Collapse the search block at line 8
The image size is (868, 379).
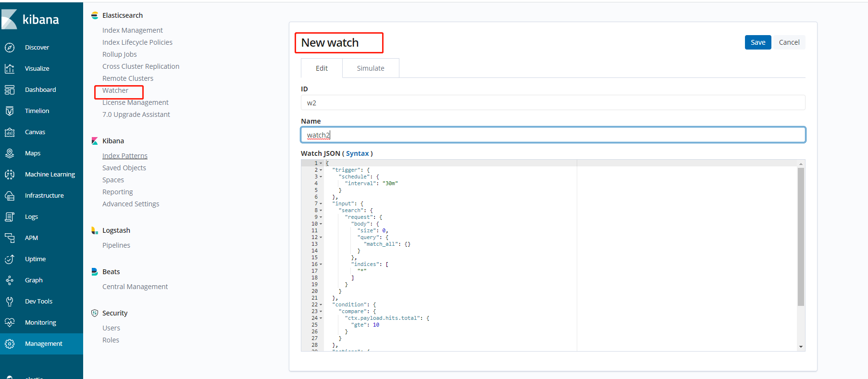[x=321, y=211]
